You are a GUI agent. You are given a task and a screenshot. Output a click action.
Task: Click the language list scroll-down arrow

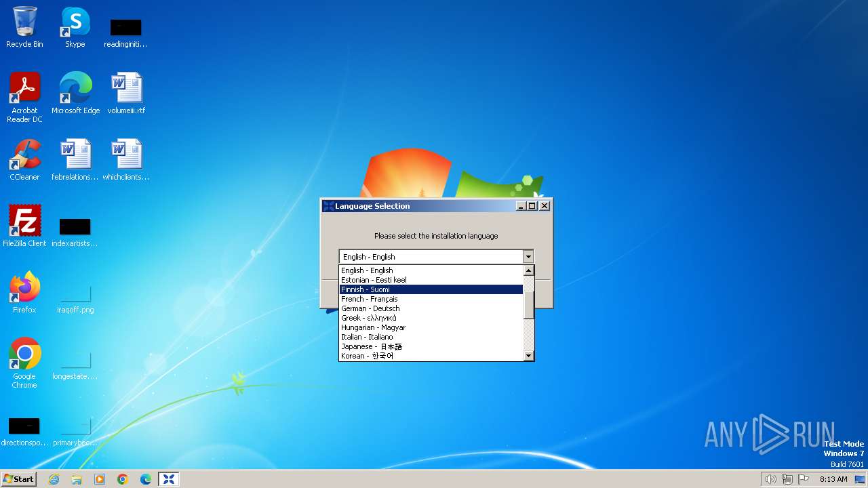529,356
